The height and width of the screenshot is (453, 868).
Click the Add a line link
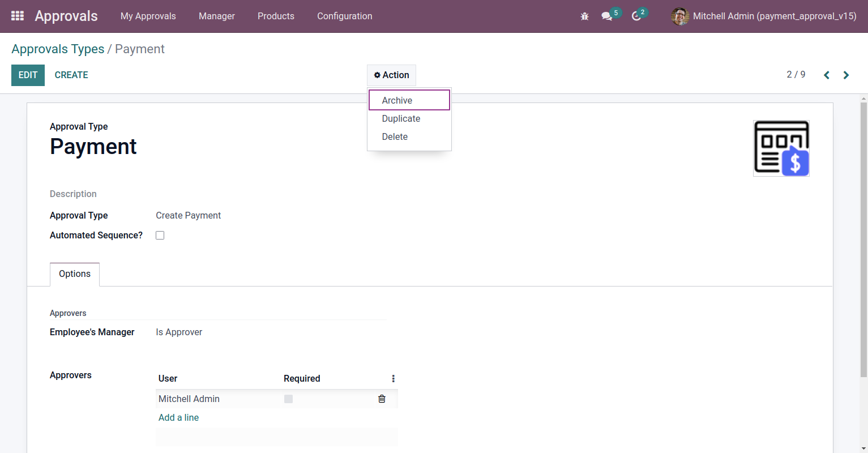click(179, 417)
